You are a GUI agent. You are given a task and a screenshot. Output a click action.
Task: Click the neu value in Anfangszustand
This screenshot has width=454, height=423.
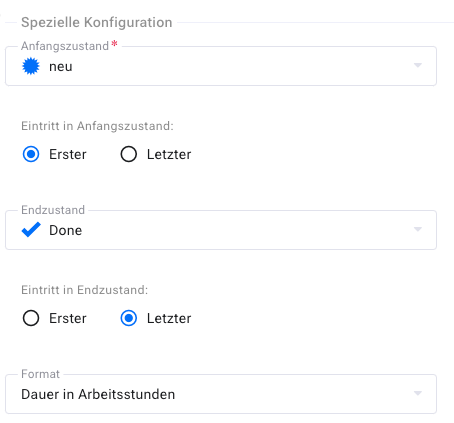(61, 67)
